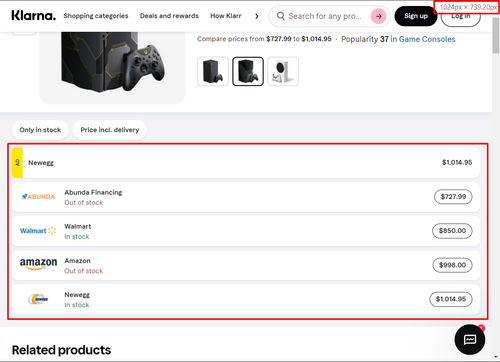
Task: Open the Shopping categories menu
Action: pos(96,16)
